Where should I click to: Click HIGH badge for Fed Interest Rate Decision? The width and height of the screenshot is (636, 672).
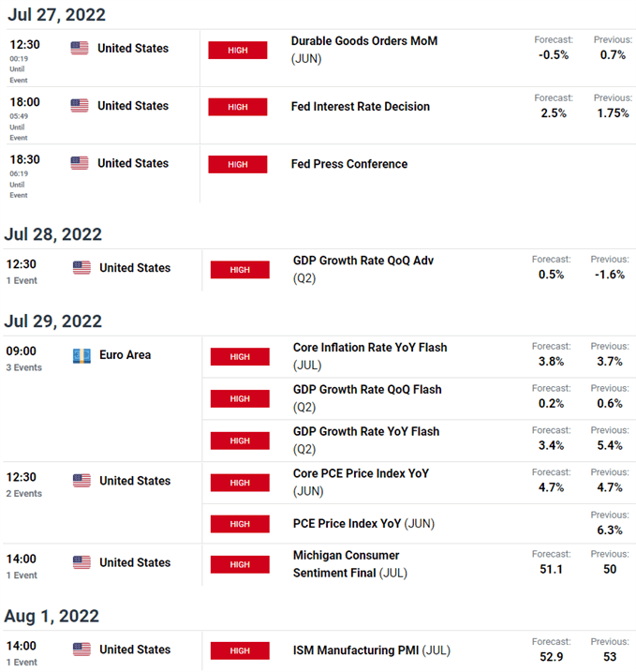238,107
